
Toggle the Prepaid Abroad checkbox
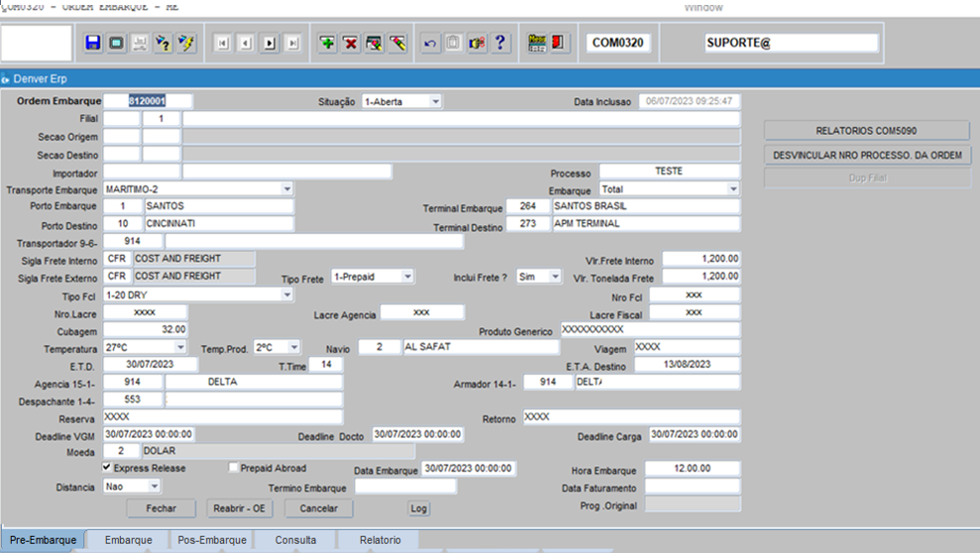[234, 468]
